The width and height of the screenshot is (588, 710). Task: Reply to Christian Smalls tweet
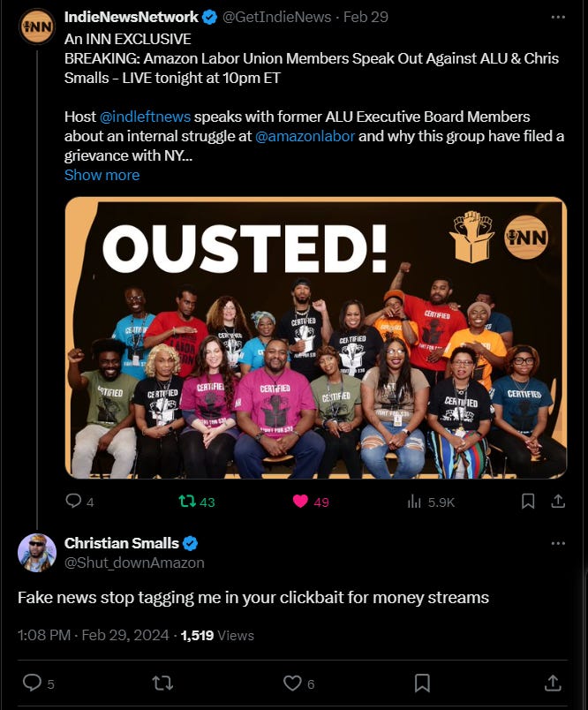(32, 683)
